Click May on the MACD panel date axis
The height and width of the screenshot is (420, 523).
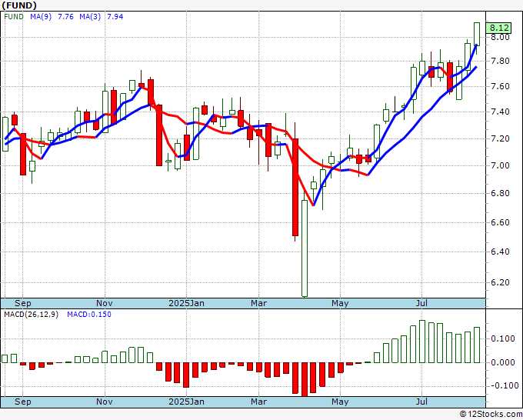pos(340,402)
